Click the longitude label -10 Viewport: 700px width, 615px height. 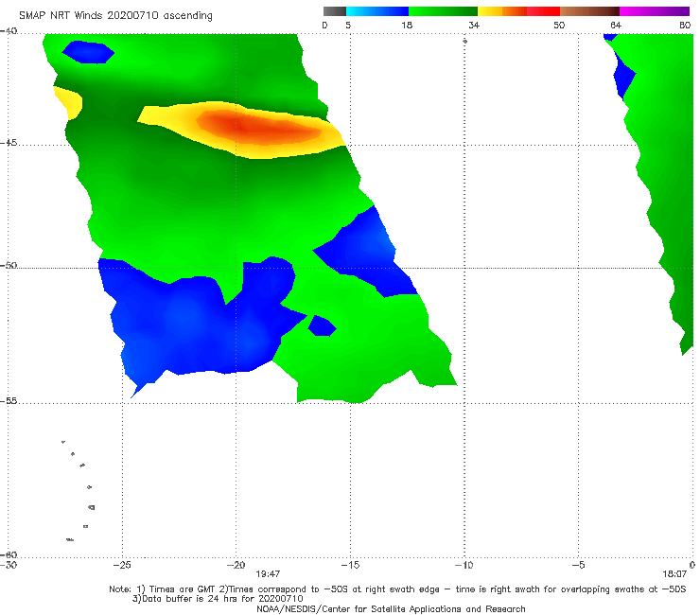click(x=464, y=565)
